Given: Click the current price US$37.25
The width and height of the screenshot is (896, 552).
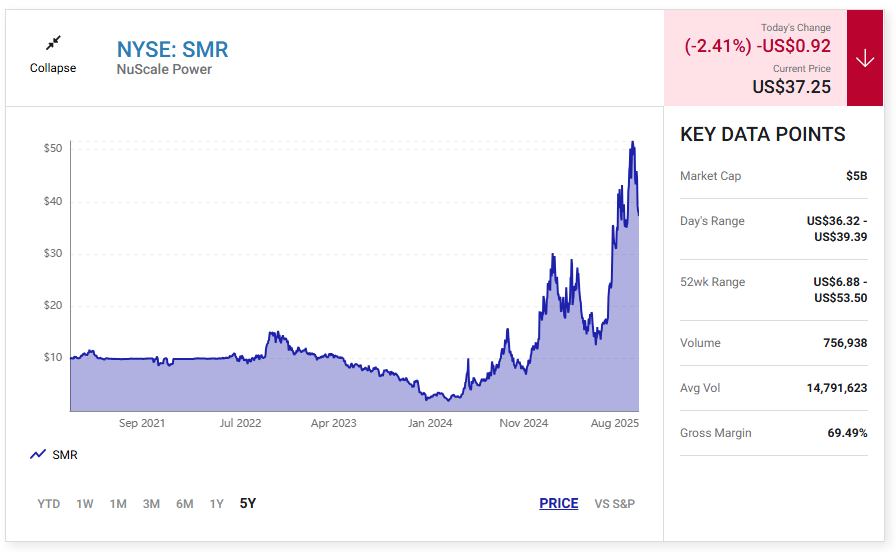Looking at the screenshot, I should 791,87.
